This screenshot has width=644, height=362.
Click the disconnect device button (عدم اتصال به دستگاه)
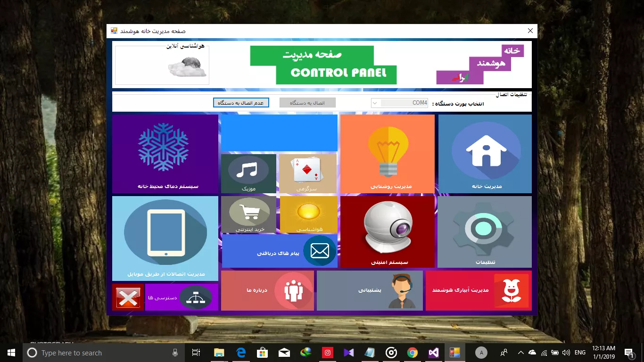click(x=241, y=103)
